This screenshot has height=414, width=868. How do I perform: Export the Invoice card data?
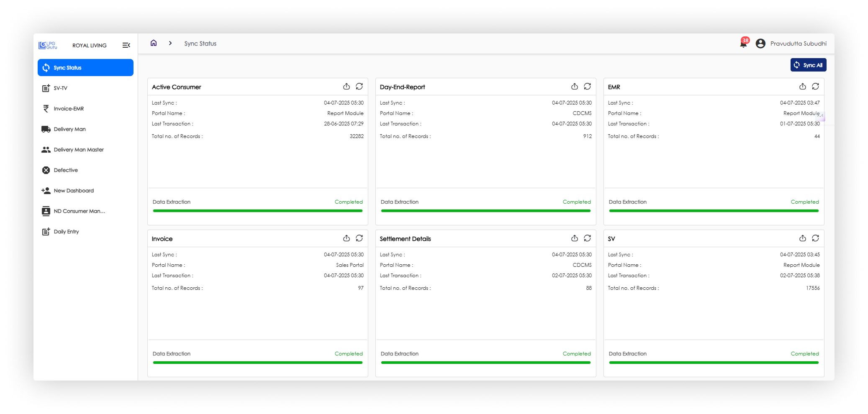click(x=346, y=238)
